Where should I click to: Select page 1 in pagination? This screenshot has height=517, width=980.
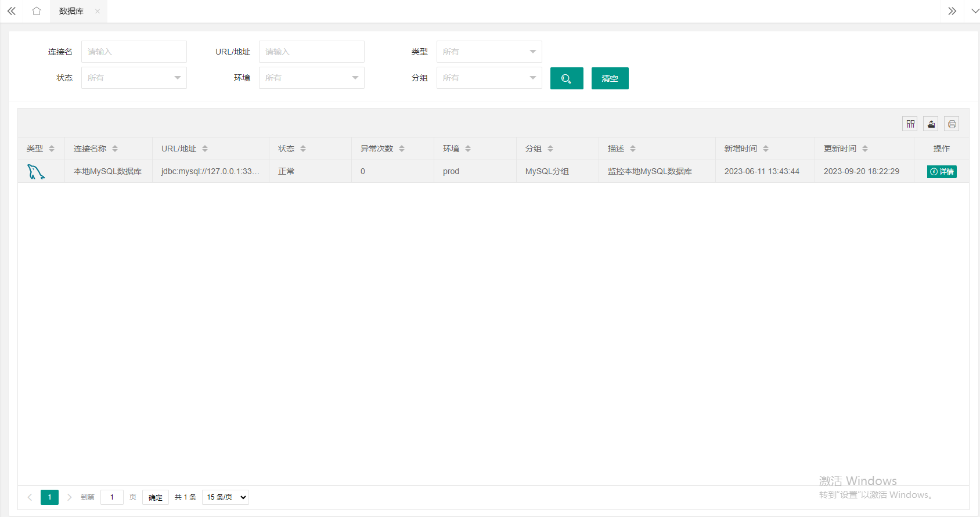point(49,497)
